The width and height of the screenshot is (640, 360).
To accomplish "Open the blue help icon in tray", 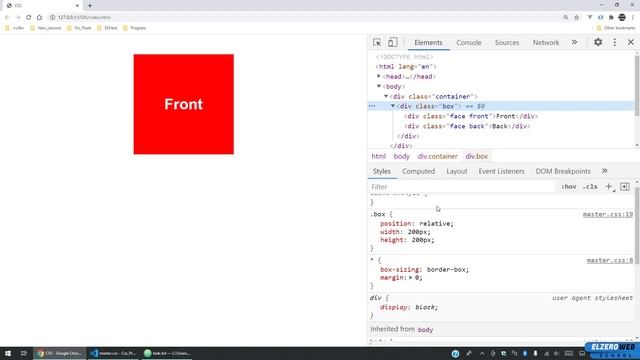I will [x=455, y=353].
